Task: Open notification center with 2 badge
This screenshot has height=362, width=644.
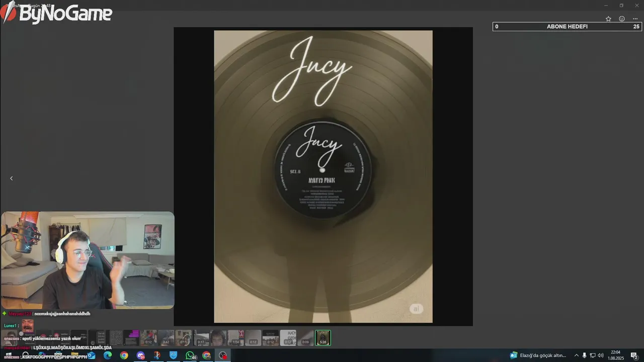Action: coord(634,355)
